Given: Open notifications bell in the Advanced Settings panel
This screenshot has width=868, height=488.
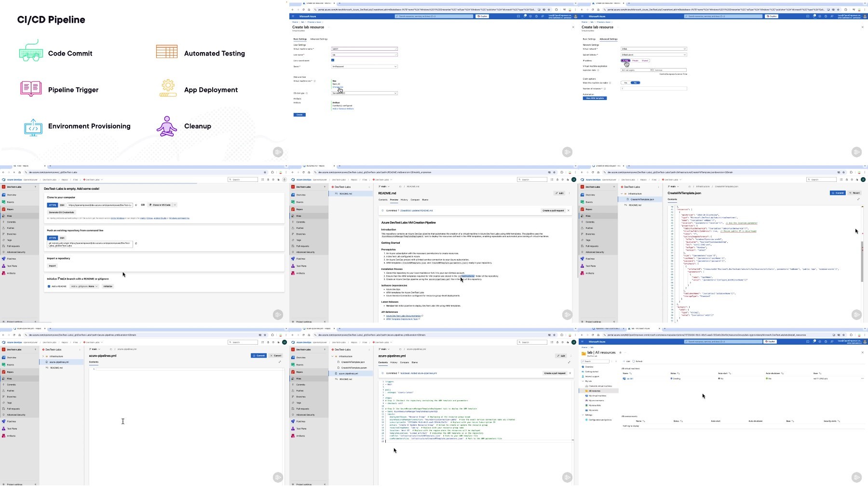Looking at the screenshot, I should [814, 16].
